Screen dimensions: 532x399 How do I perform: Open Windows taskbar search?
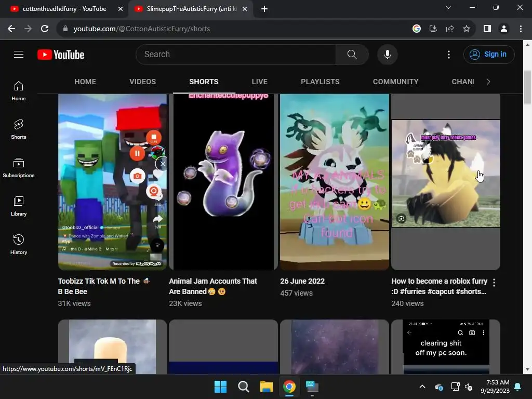(x=244, y=387)
